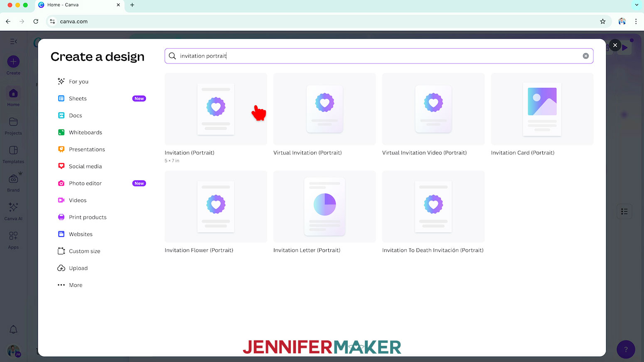Click the Create plus icon in sidebar

pyautogui.click(x=13, y=62)
